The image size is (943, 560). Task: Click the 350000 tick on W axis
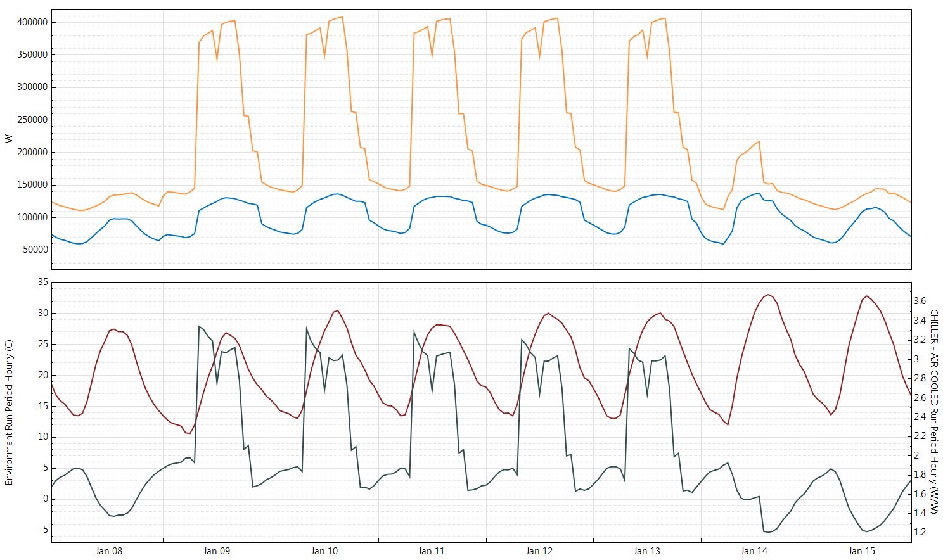[x=32, y=54]
